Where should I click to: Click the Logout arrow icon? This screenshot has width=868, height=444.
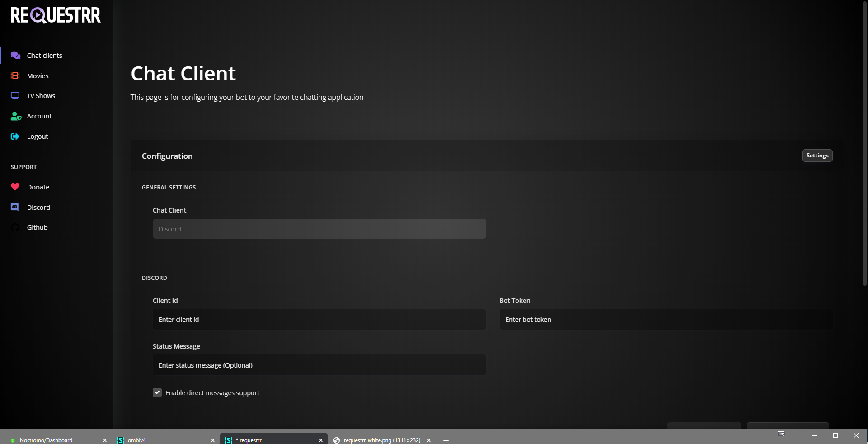point(15,137)
